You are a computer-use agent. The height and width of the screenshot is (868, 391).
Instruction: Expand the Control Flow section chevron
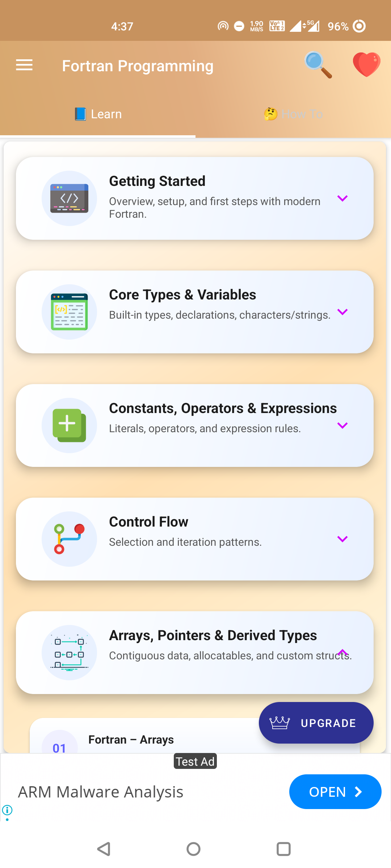[342, 539]
